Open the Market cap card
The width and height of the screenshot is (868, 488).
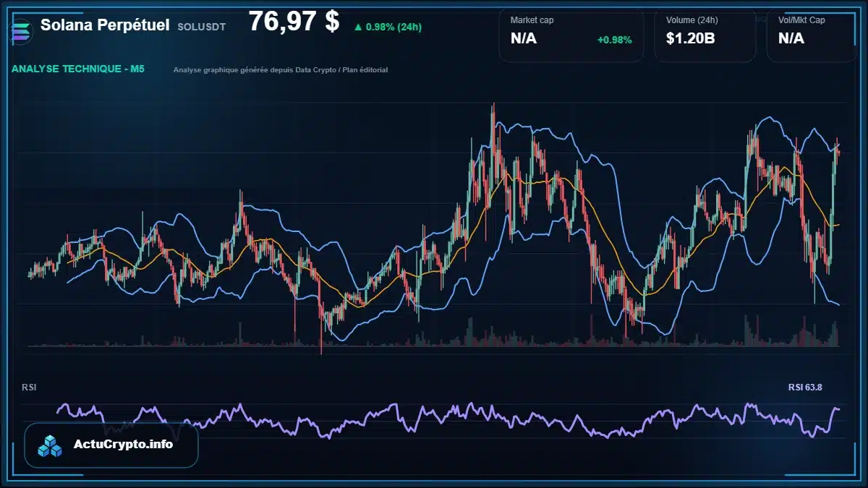(571, 35)
